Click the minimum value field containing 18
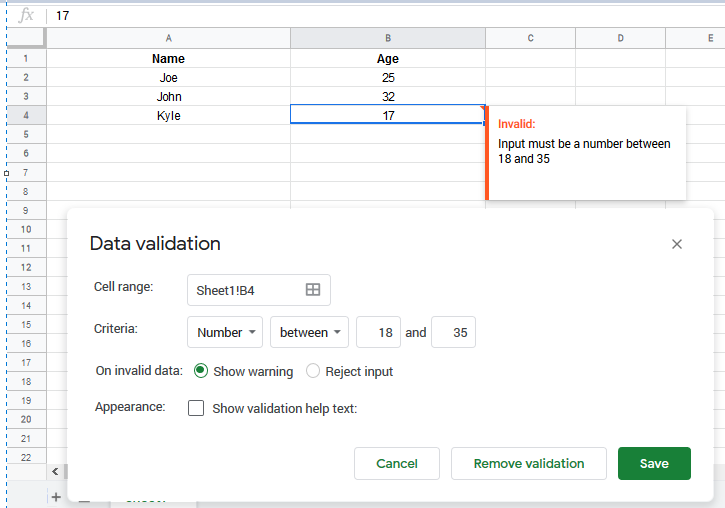Viewport: 725px width, 508px height. pos(379,332)
